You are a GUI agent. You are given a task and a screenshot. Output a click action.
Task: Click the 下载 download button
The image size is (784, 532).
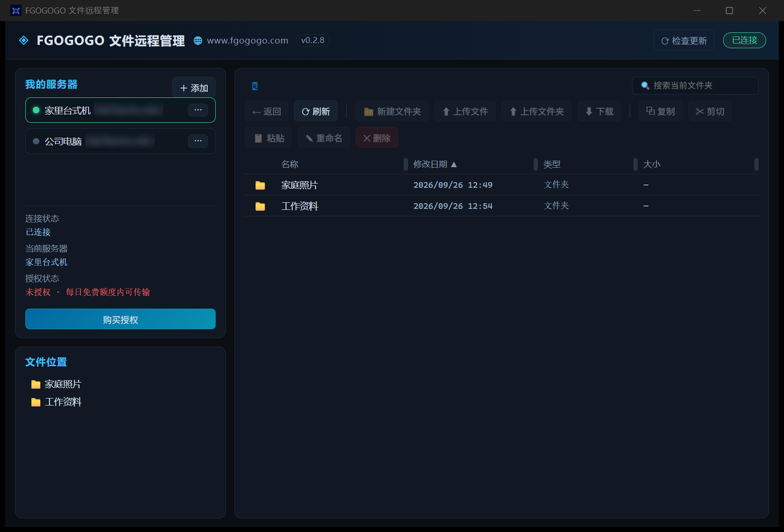pos(599,112)
